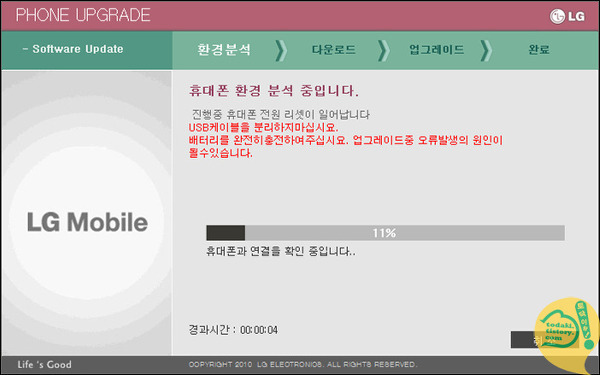Image resolution: width=600 pixels, height=375 pixels.
Task: Click the Life's Good footer text
Action: point(44,365)
